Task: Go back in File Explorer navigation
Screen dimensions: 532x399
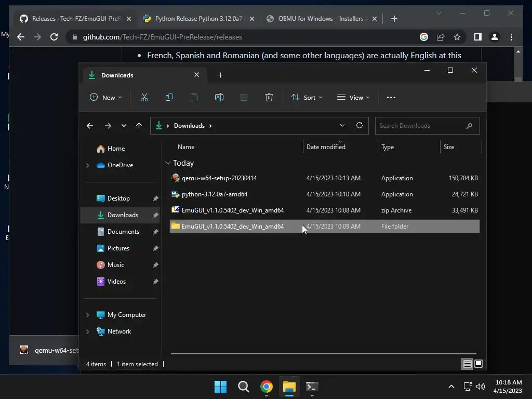Action: 90,126
